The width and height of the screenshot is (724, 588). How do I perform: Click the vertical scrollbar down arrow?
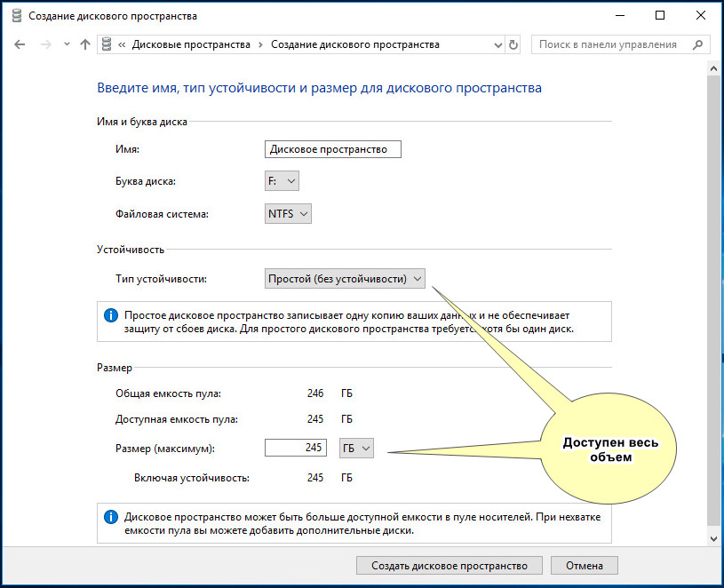coord(714,538)
